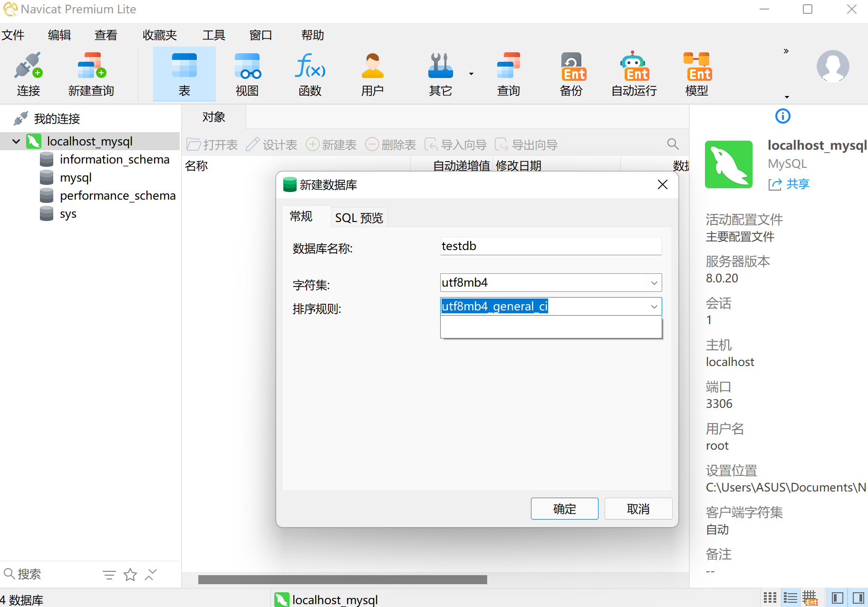The image size is (868, 607).
Task: Open the Function (函数) icon
Action: pyautogui.click(x=310, y=74)
